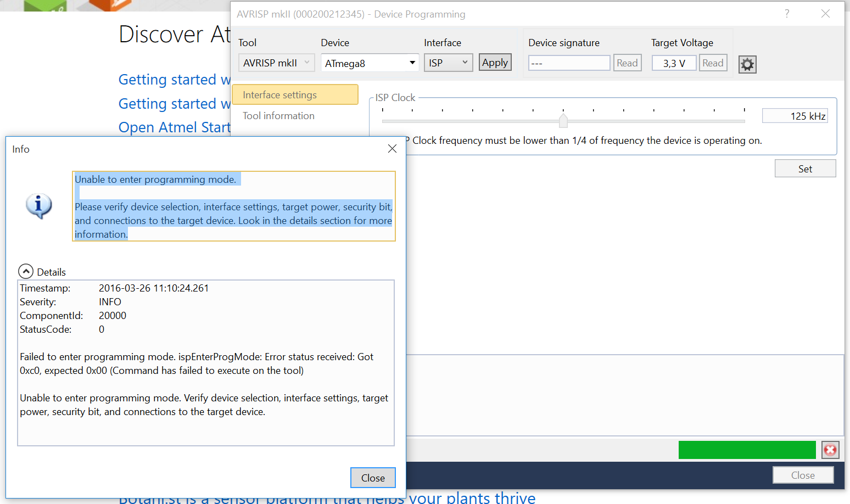Click the ISP Clock frequency note text
850x504 pixels.
pyautogui.click(x=585, y=141)
